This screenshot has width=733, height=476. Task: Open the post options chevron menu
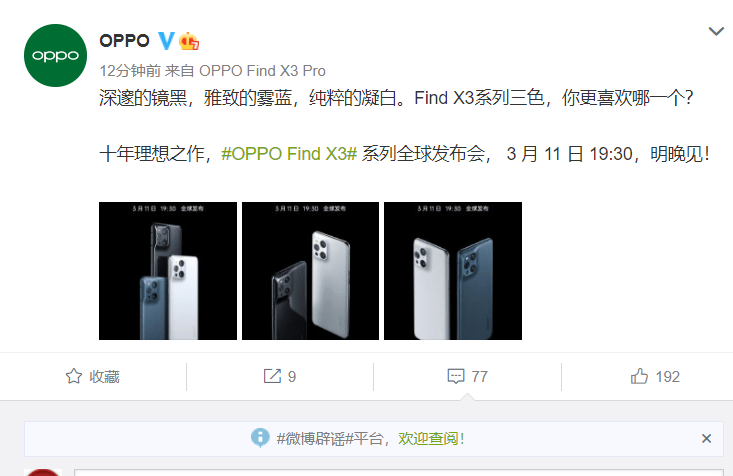point(716,31)
